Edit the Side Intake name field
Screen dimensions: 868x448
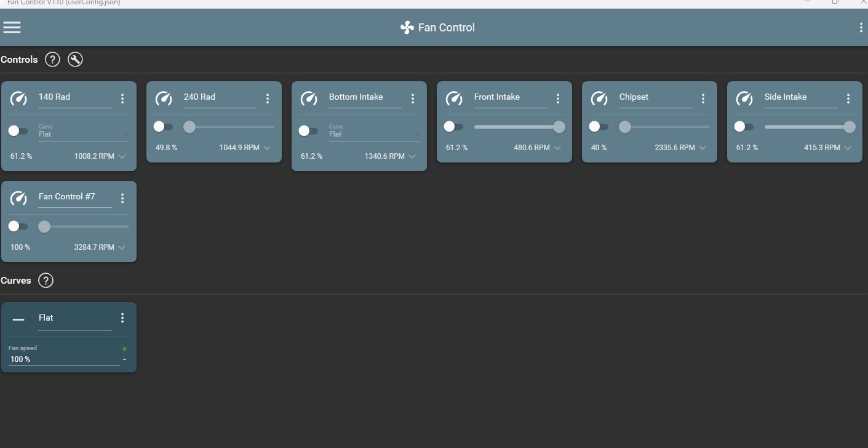[x=801, y=97]
